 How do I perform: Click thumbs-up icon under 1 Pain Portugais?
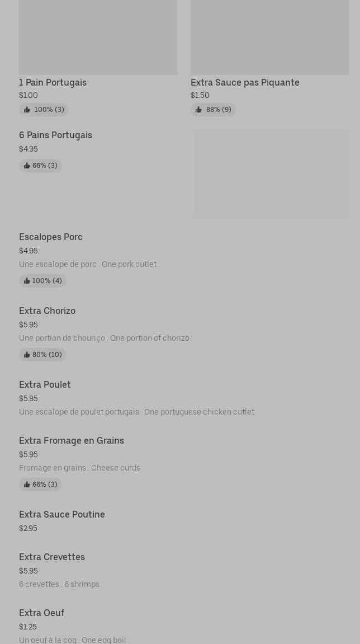click(27, 110)
